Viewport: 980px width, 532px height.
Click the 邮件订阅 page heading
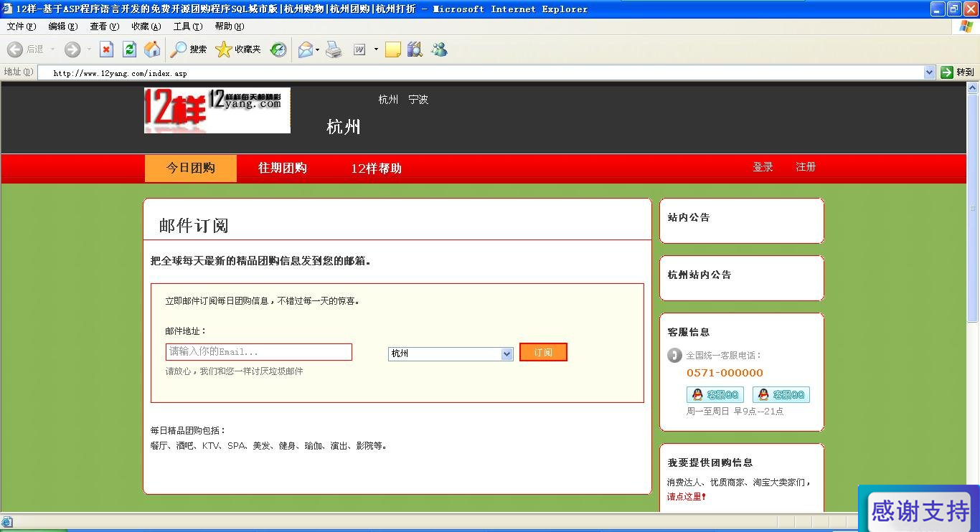point(194,226)
